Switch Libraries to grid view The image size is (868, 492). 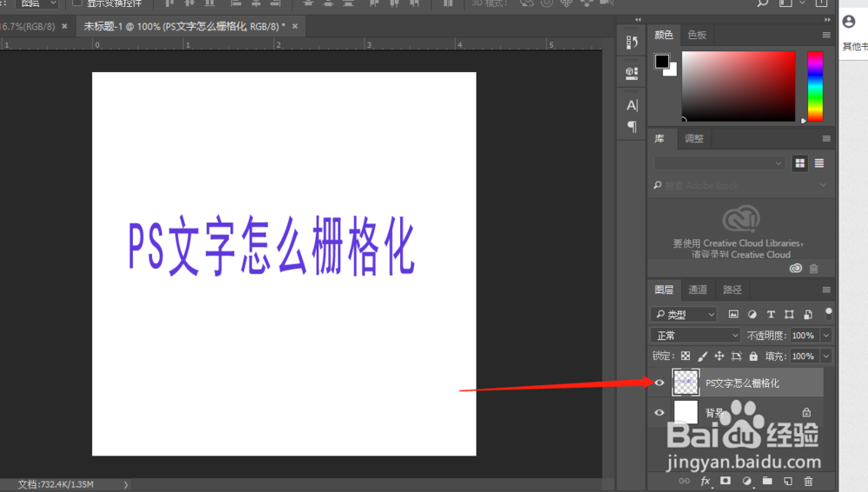(800, 163)
